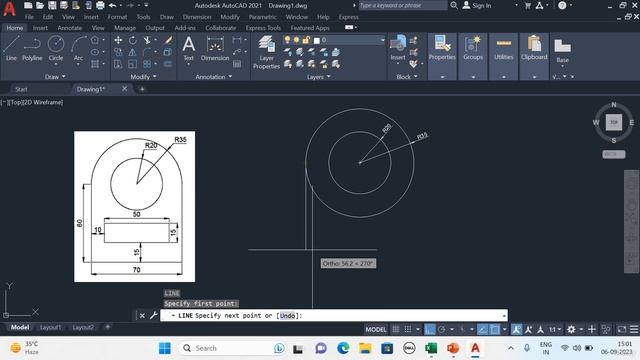The height and width of the screenshot is (360, 640).
Task: Click the Rectangle draw icon
Action: coord(95,40)
